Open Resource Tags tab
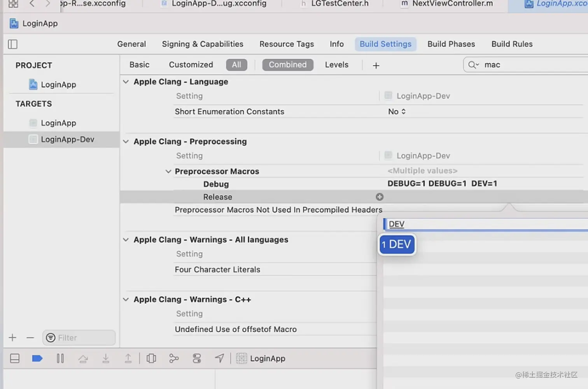Image resolution: width=588 pixels, height=389 pixels. point(287,44)
